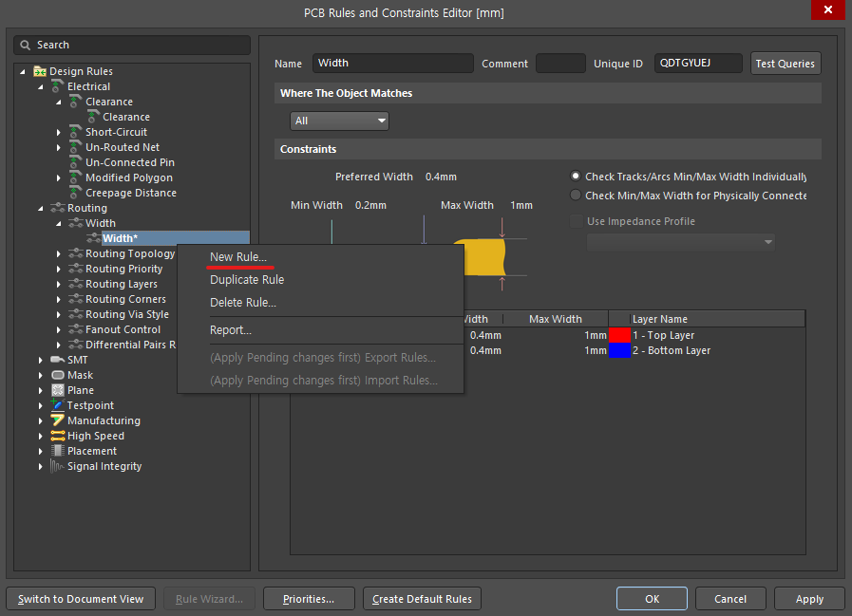Click the Placement category icon

[x=58, y=451]
